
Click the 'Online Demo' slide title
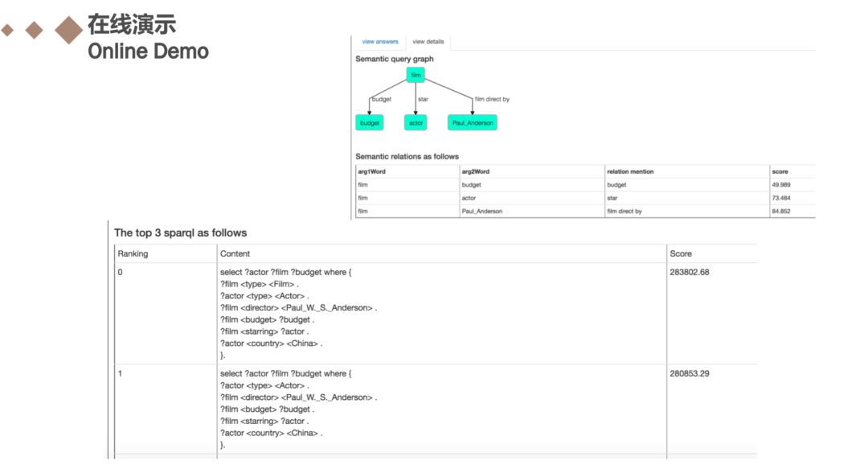pos(149,51)
